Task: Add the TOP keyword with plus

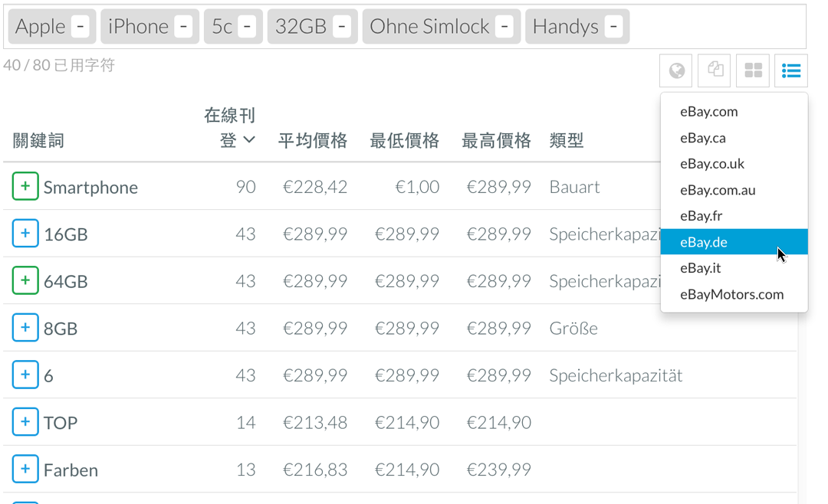Action: click(25, 422)
